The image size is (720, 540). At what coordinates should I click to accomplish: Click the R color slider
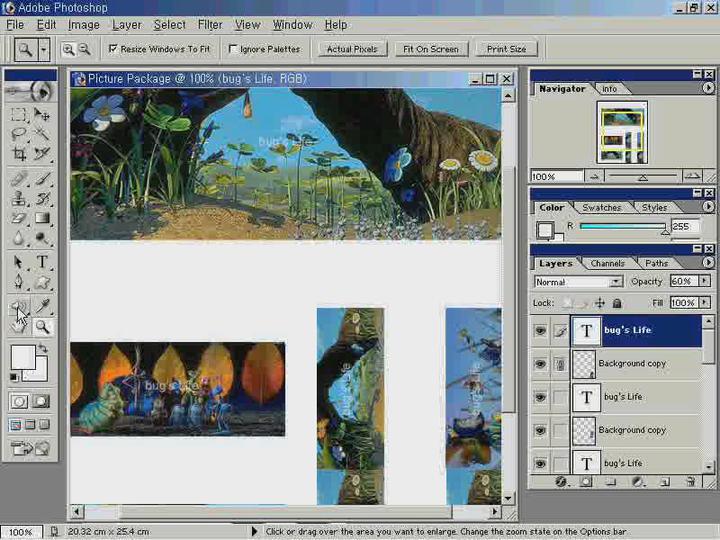pyautogui.click(x=622, y=226)
